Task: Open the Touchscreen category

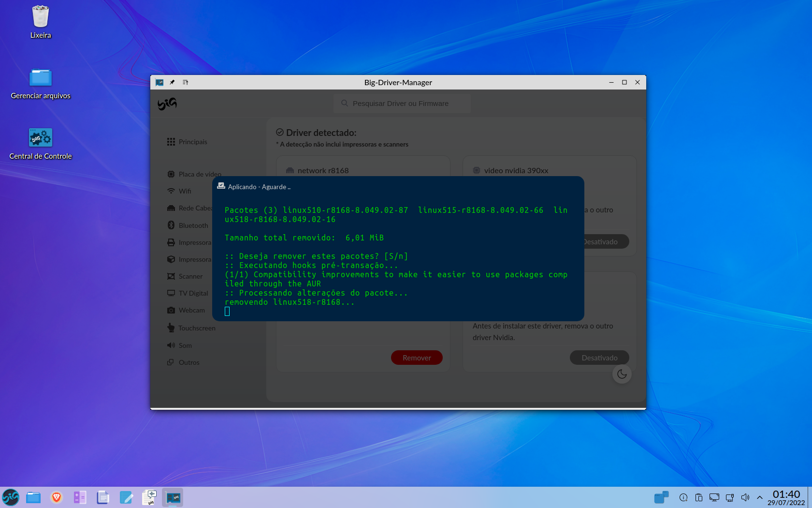Action: pyautogui.click(x=191, y=328)
